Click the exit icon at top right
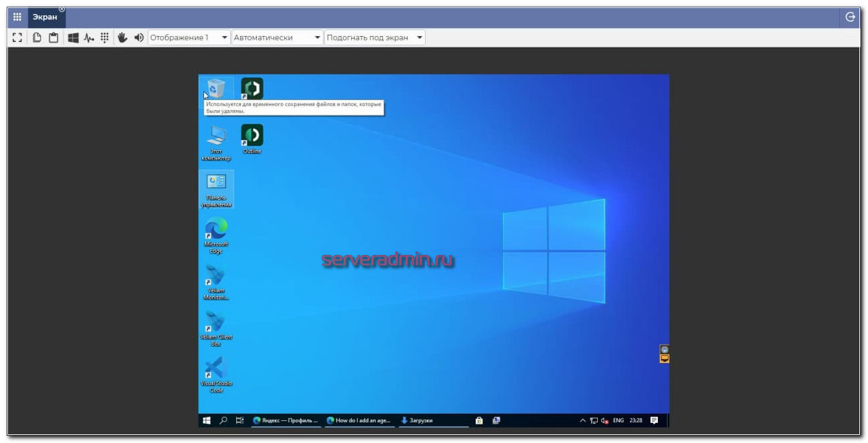Image resolution: width=868 pixels, height=443 pixels. [850, 17]
